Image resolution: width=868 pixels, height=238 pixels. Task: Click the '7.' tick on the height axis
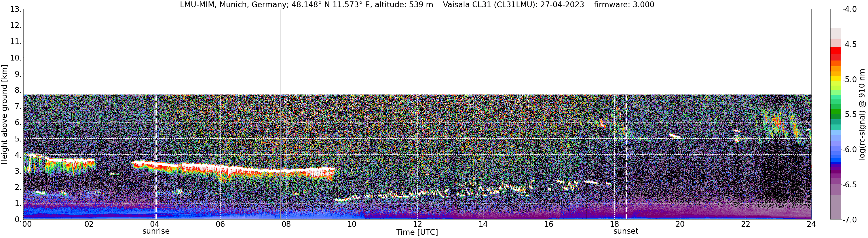[18, 106]
